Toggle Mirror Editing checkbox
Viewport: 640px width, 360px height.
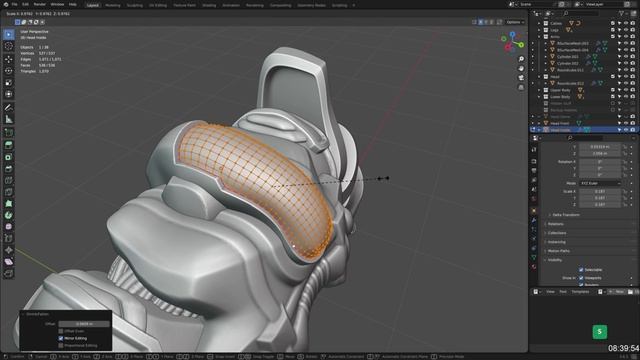(61, 338)
